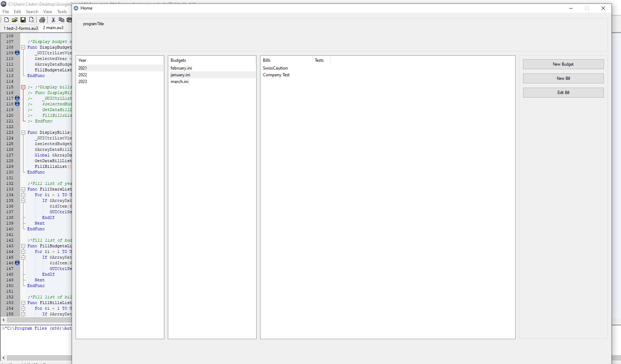The height and width of the screenshot is (364, 621).
Task: Toggle the bookmark marker on line 109
Action: pyautogui.click(x=17, y=53)
